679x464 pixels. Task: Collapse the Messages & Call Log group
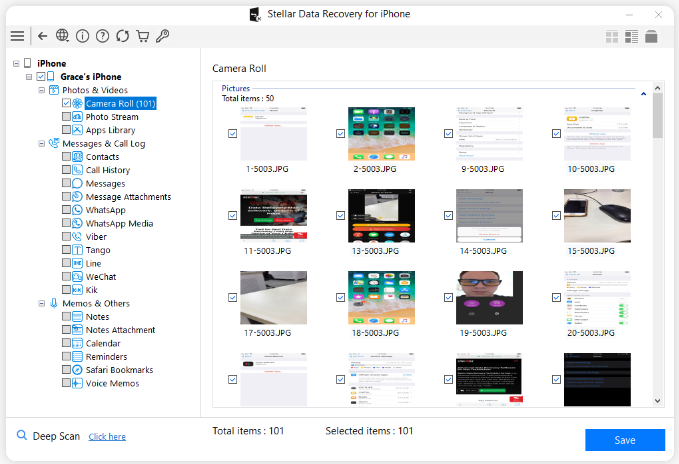(42, 143)
